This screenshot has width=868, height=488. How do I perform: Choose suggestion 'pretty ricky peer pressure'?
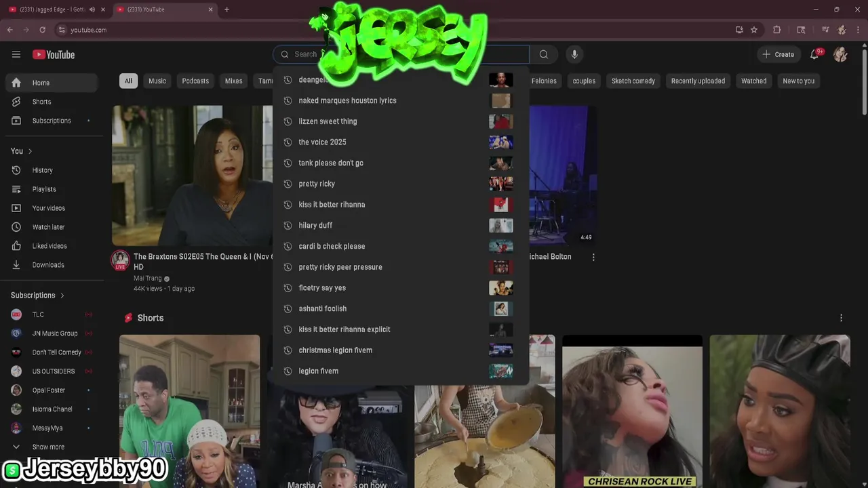(401, 267)
